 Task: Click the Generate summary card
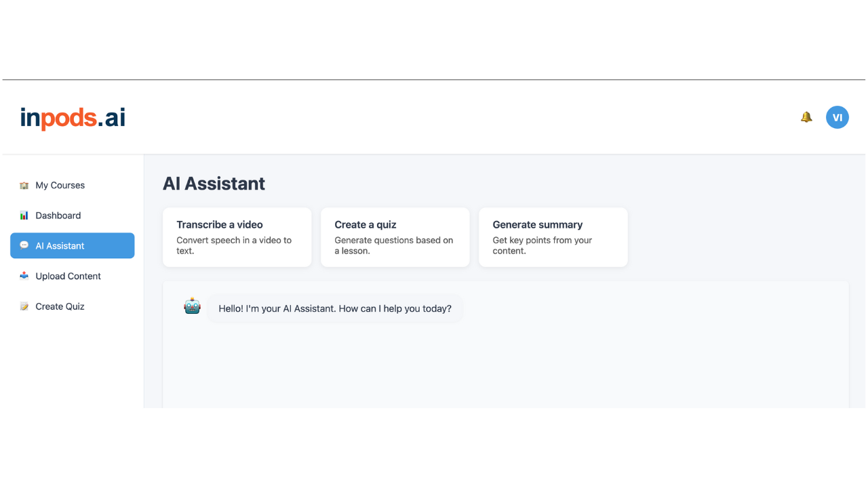[553, 237]
